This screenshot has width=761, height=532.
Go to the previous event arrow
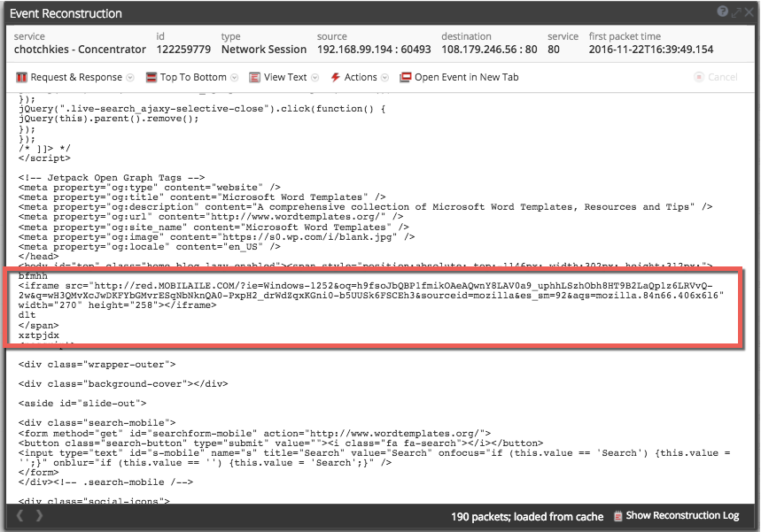click(20, 516)
